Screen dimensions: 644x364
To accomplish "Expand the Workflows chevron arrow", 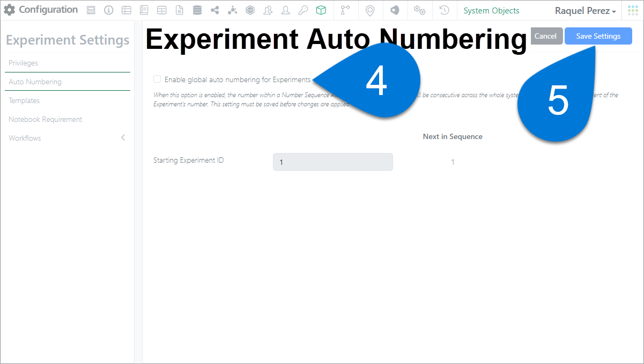I will (x=123, y=138).
